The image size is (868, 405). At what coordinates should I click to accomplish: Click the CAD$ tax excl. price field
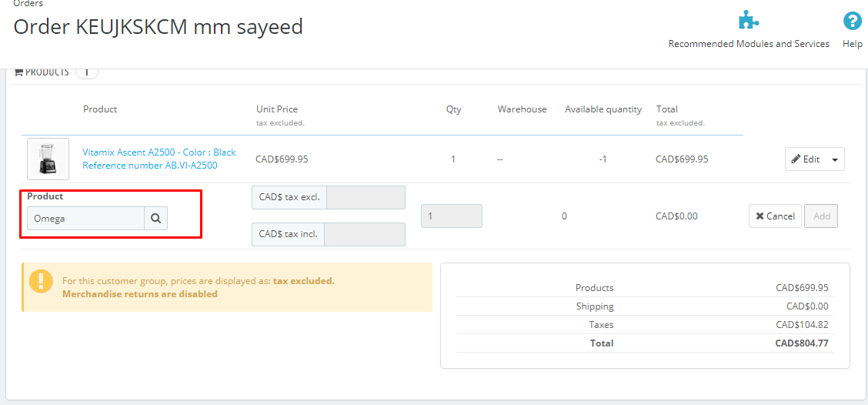point(366,197)
